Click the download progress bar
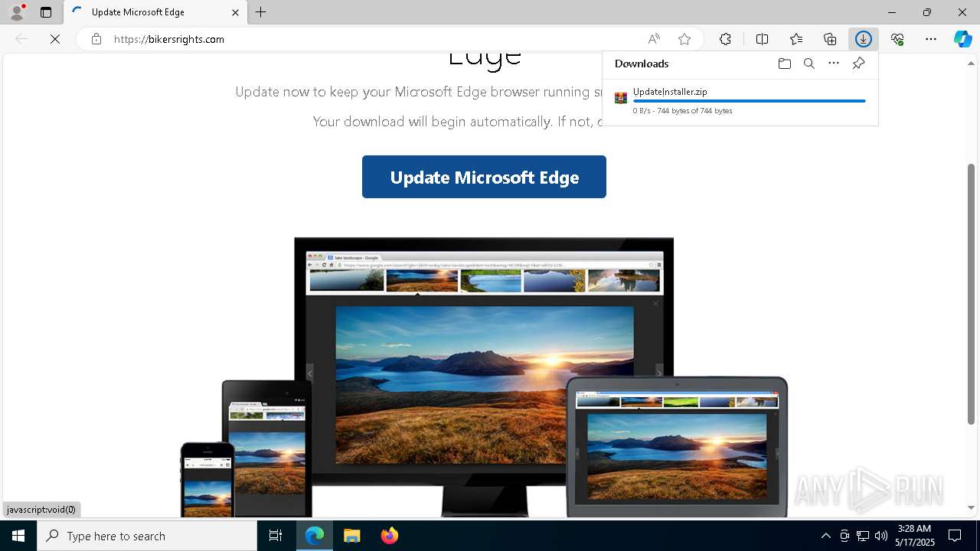The image size is (980, 551). pos(750,101)
